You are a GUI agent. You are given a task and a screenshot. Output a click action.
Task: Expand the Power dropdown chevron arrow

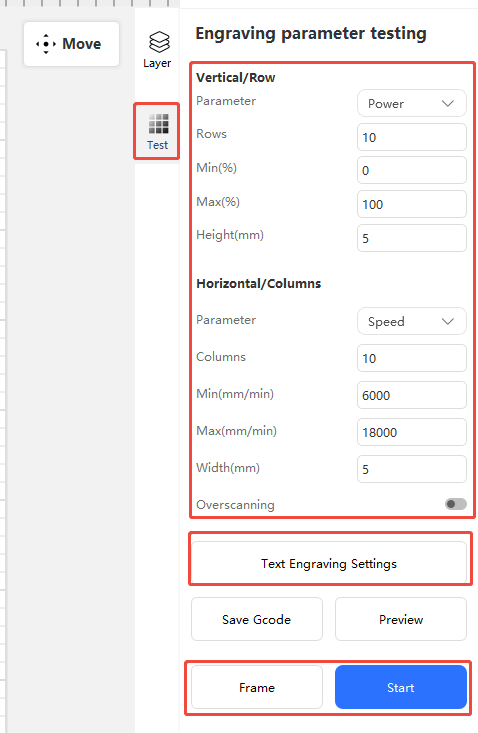coord(448,103)
